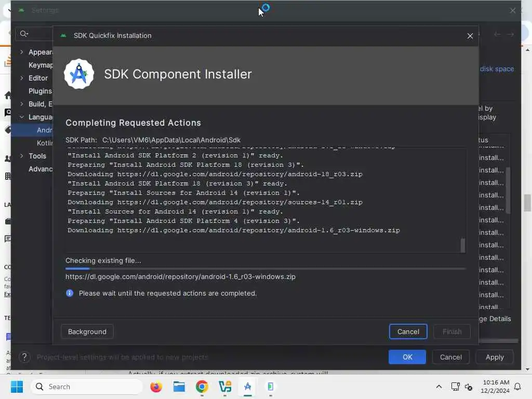Open Firefox from the taskbar

click(156, 387)
